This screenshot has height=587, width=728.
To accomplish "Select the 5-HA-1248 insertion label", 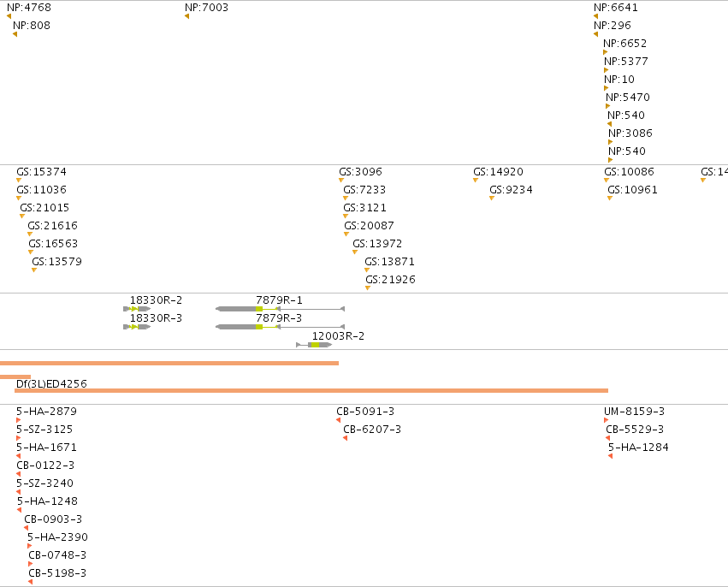I will (x=47, y=501).
